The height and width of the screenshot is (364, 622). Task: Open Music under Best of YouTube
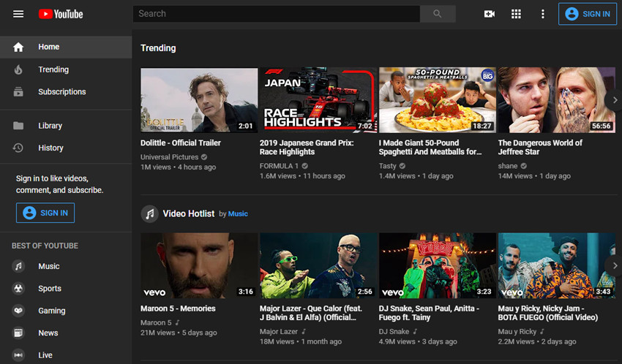coord(66,266)
